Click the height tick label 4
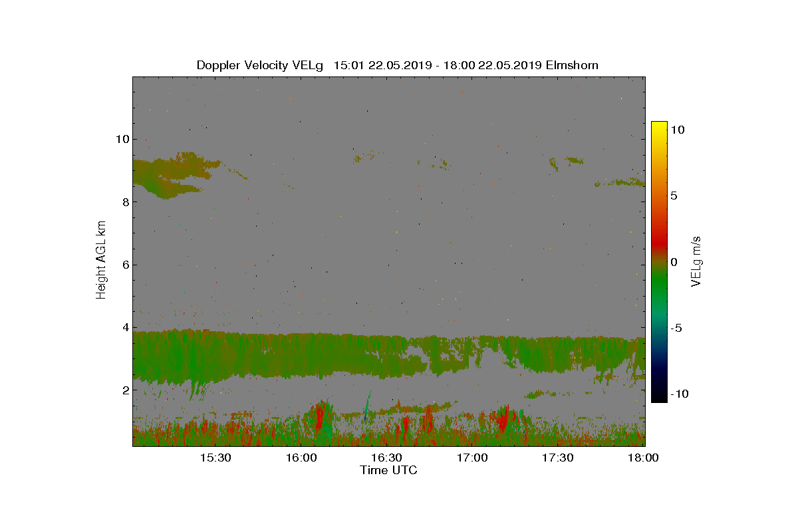The width and height of the screenshot is (798, 532). 126,327
